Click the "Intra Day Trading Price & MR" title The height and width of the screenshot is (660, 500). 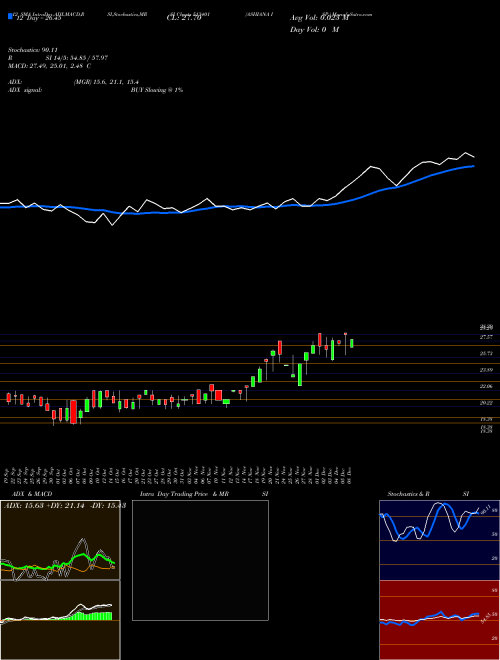184,494
